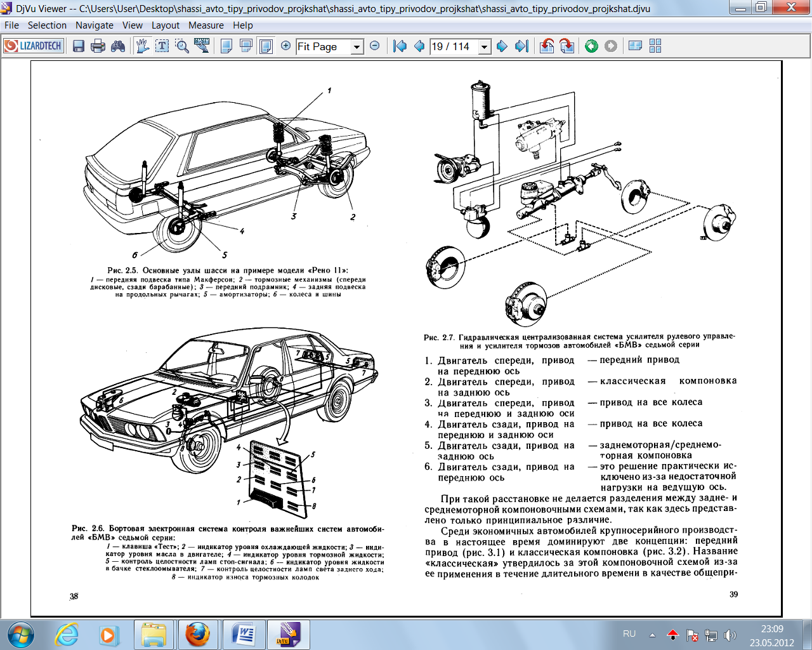The height and width of the screenshot is (650, 812).
Task: Switch to side-by-side page layout
Action: 266,46
